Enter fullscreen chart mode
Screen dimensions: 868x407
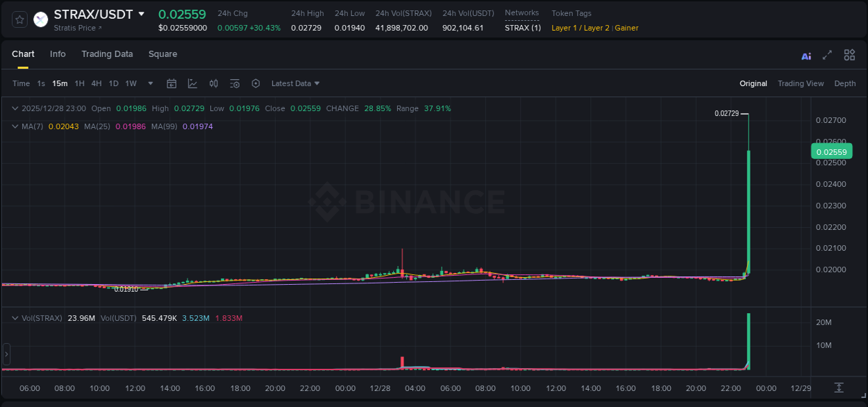[x=826, y=54]
